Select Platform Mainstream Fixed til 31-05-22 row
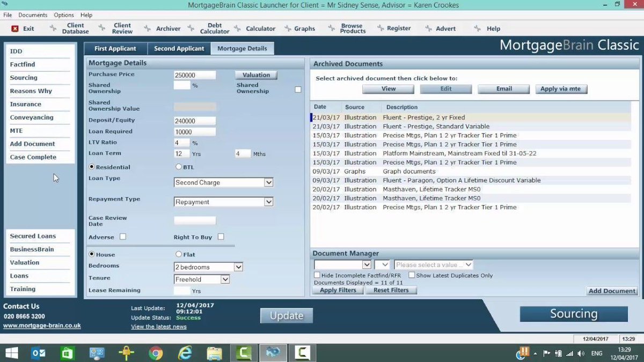The image size is (644, 362). 471,153
